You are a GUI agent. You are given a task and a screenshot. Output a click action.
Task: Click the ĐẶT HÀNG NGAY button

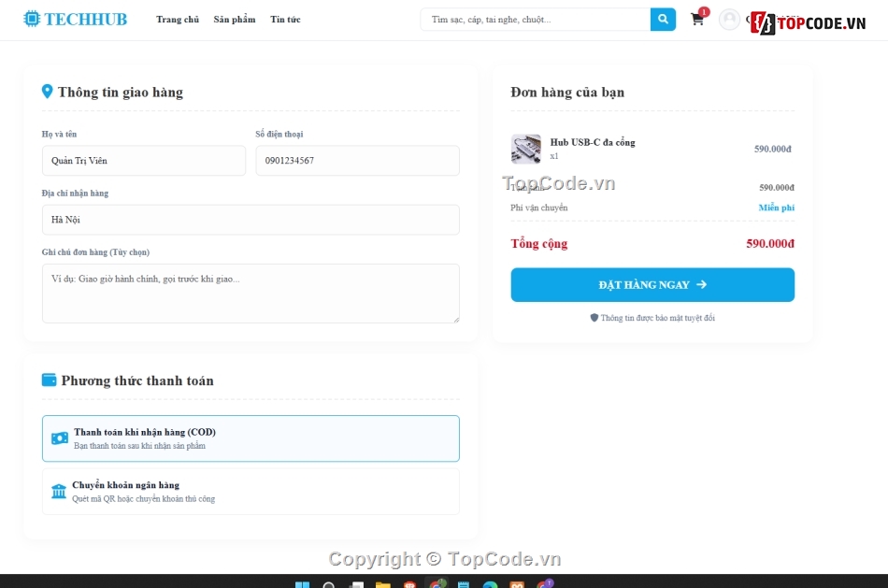coord(652,284)
